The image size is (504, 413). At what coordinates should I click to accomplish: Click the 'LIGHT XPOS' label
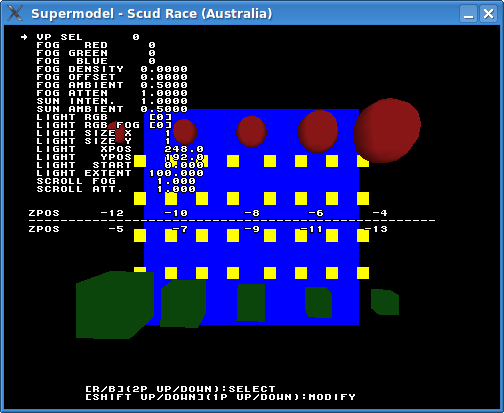(84, 149)
